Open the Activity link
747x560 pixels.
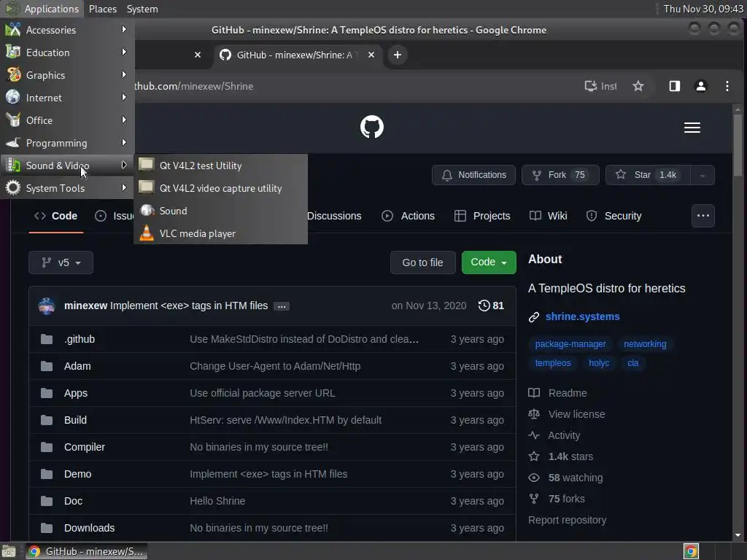pyautogui.click(x=554, y=435)
